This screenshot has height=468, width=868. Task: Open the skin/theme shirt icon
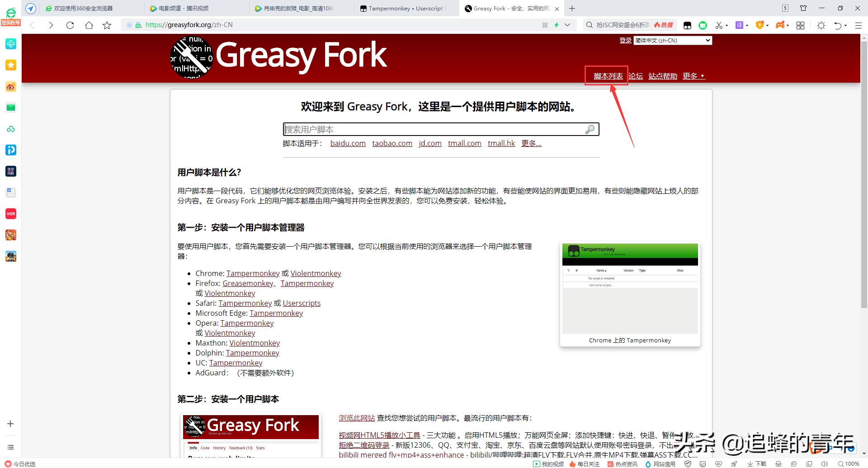803,8
